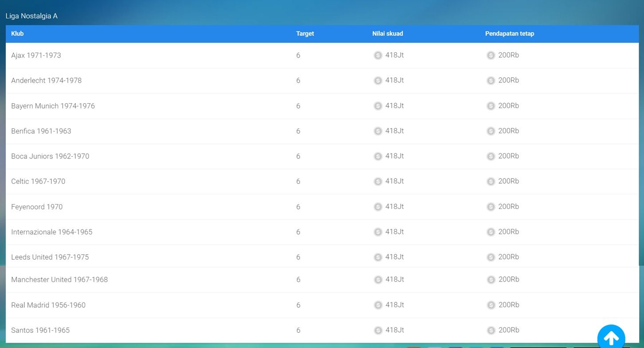
Task: Select club Boca Juniors 1962-1970
Action: pos(50,156)
